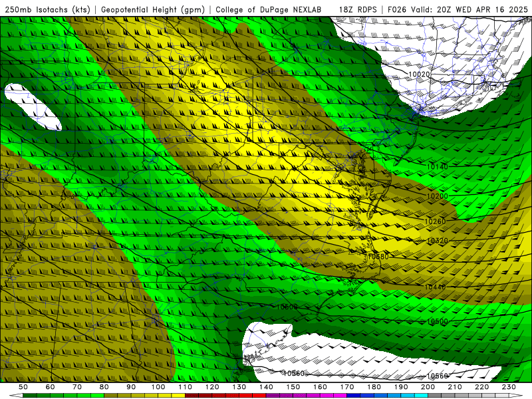Click the 200 label on the color scale
Screen dimensions: 532x399
coord(428,387)
